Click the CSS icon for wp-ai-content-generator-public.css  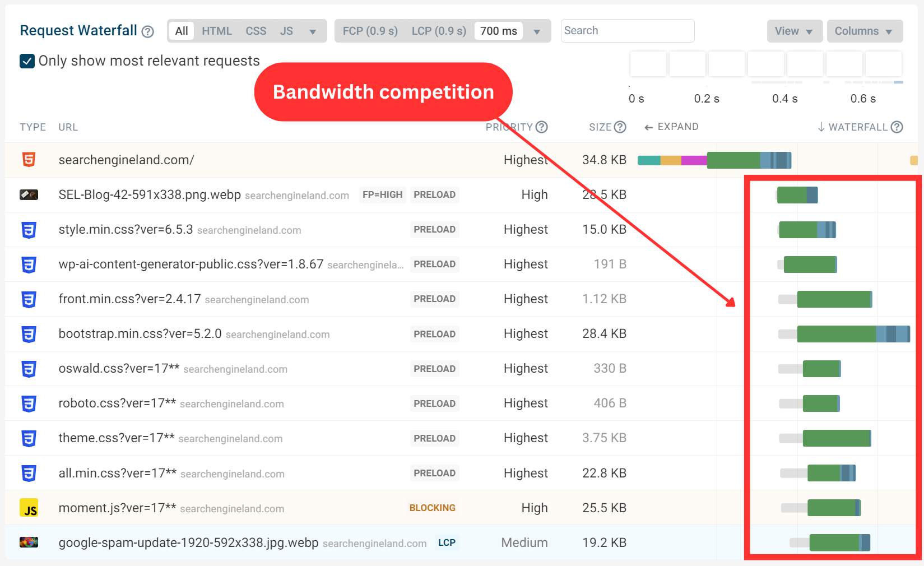coord(29,265)
